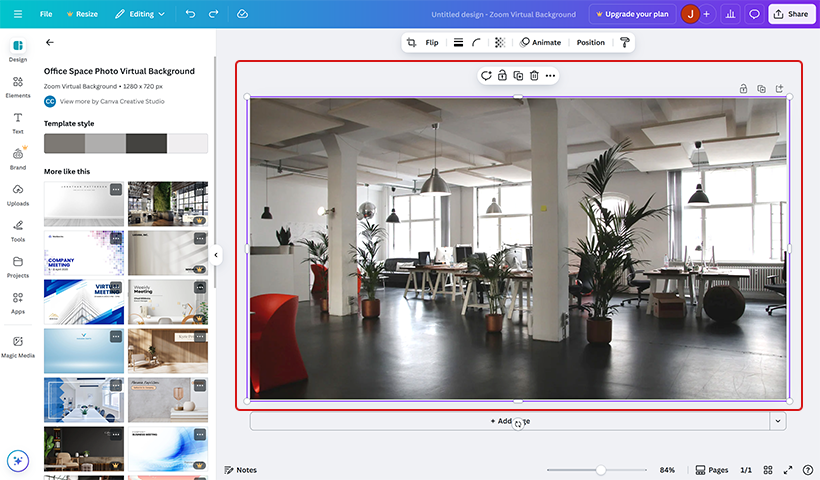Delete the selected image with trash icon
The image size is (820, 480).
pos(534,76)
